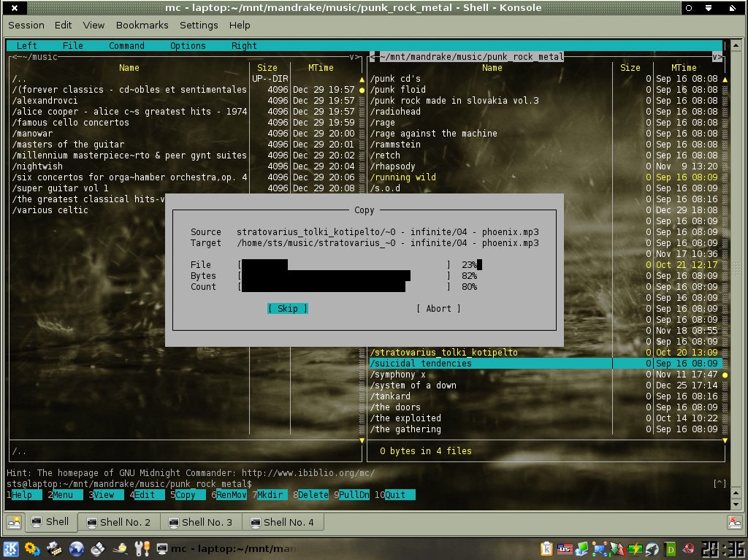Image resolution: width=748 pixels, height=560 pixels.
Task: Click the left panel history back arrow
Action: pyautogui.click(x=15, y=57)
